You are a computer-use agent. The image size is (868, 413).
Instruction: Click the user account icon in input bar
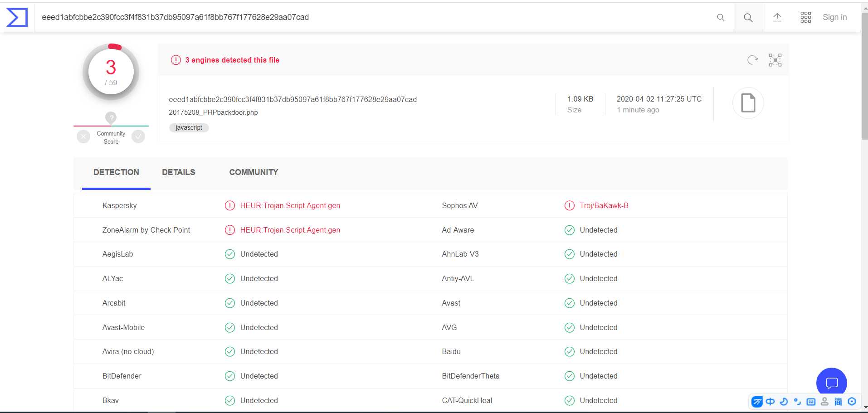[x=824, y=402]
